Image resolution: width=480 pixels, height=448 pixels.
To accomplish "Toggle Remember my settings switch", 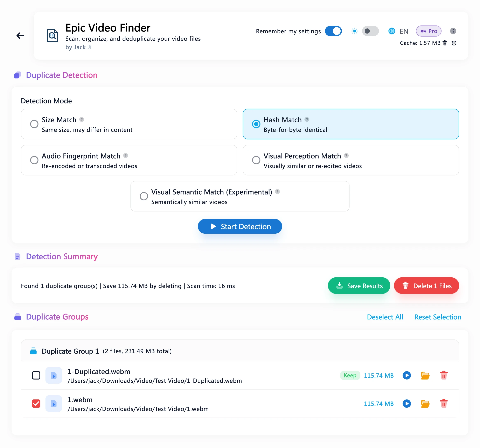I will tap(333, 31).
